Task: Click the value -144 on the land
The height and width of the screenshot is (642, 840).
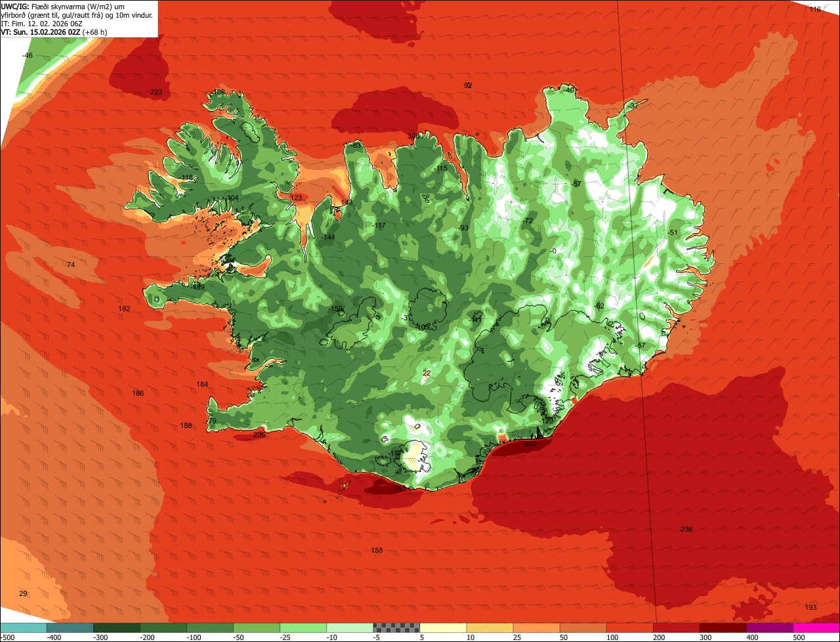Action: tap(328, 237)
